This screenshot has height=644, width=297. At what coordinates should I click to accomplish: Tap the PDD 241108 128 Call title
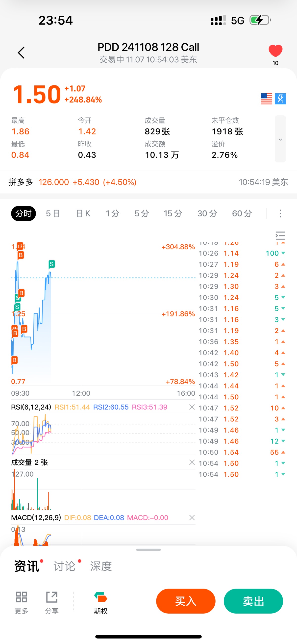pyautogui.click(x=148, y=47)
